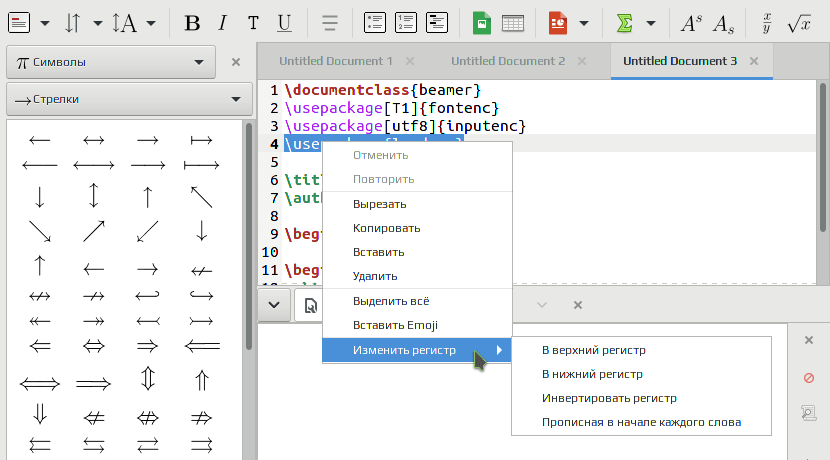Click line 1 \documentclass{beamer}
This screenshot has height=460, width=830.
click(382, 90)
